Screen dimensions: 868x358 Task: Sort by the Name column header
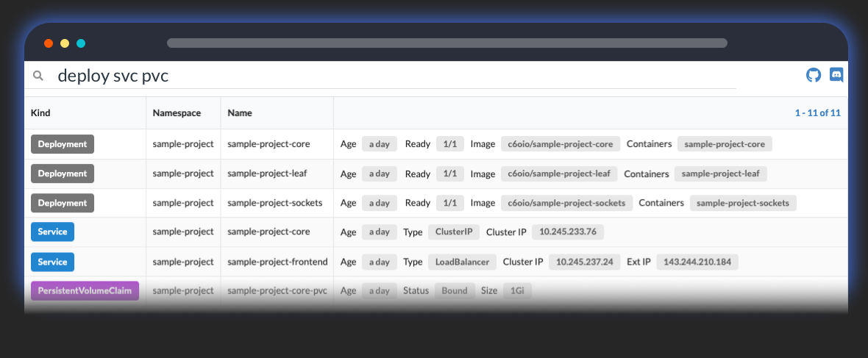(x=240, y=113)
